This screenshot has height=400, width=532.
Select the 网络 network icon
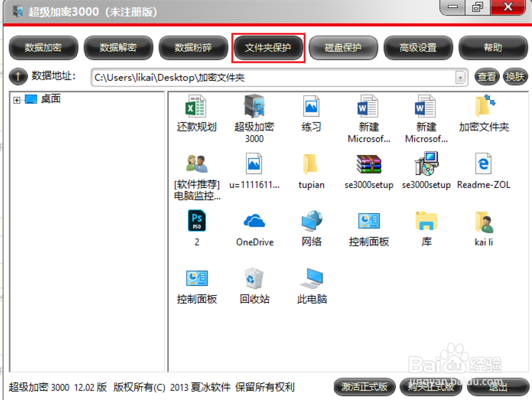[x=311, y=221]
